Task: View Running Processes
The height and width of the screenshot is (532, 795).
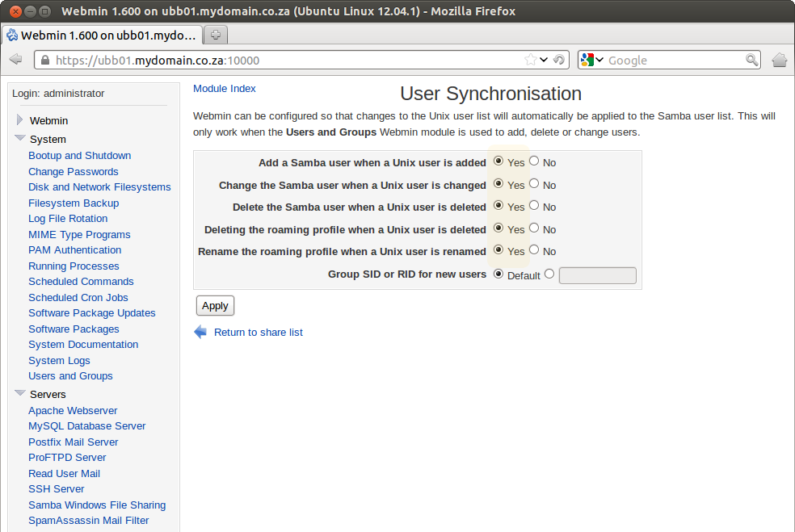Action: click(74, 266)
